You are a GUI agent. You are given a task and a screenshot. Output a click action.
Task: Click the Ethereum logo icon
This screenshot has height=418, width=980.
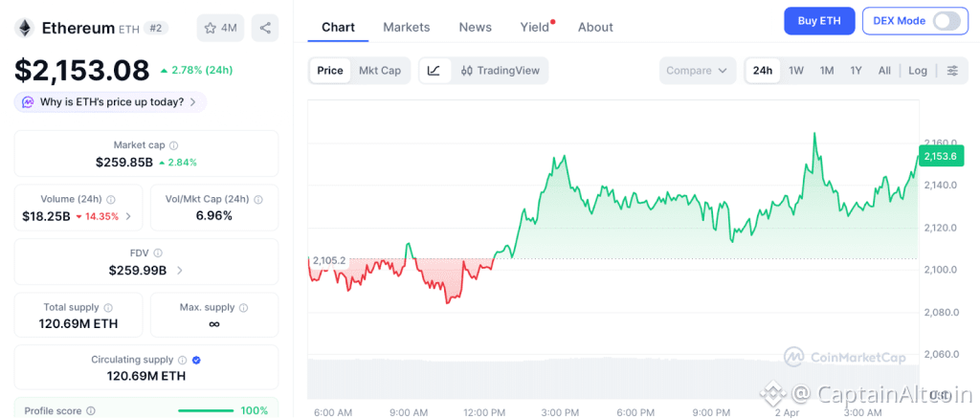(x=24, y=28)
